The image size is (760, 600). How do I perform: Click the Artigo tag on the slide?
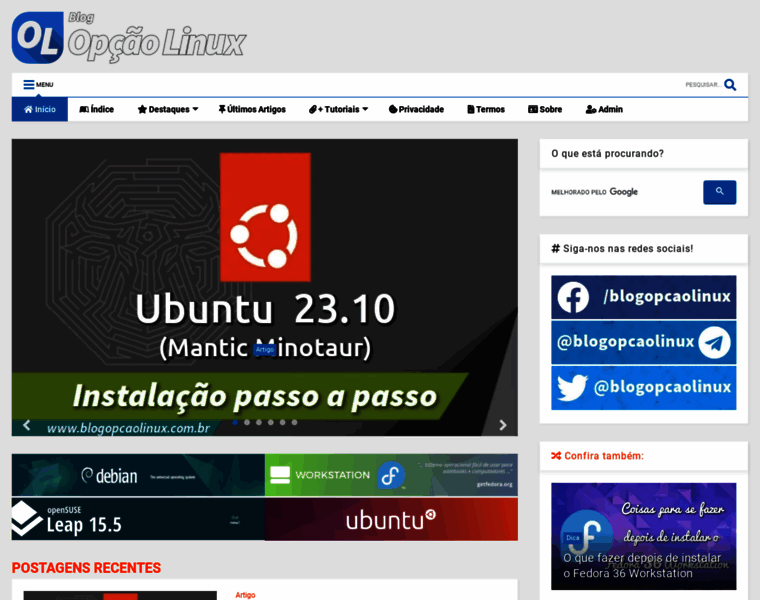tap(265, 349)
